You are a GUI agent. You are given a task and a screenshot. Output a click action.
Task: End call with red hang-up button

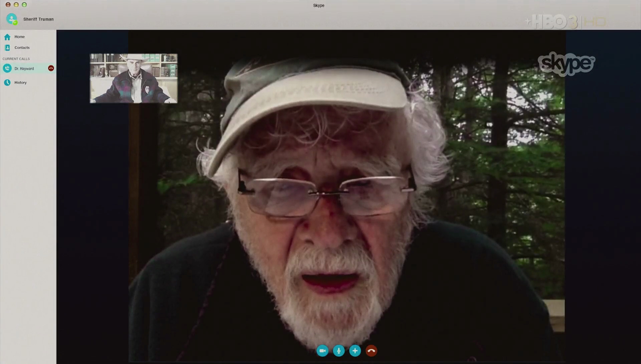click(x=371, y=351)
